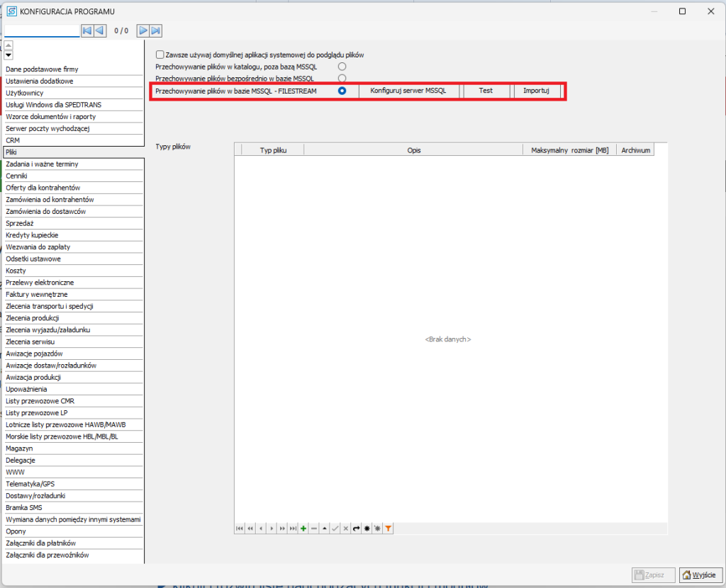This screenshot has width=726, height=588.
Task: Go to last search result blue arrow
Action: tap(156, 30)
